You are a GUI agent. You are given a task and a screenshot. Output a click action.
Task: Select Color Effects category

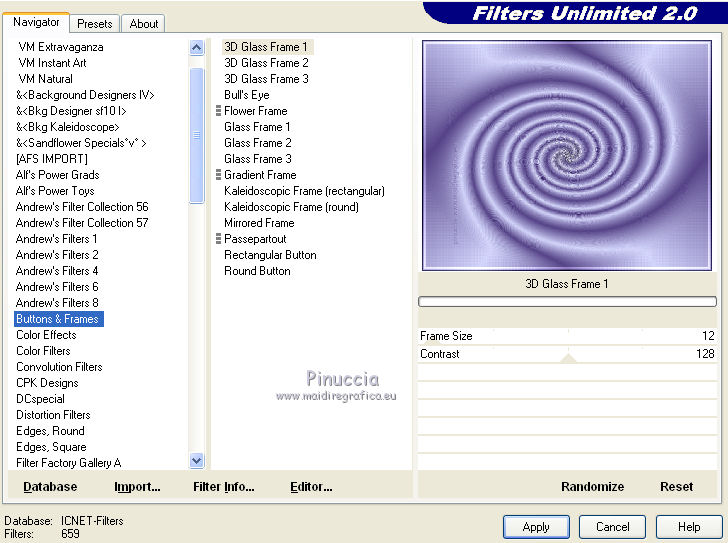point(46,335)
